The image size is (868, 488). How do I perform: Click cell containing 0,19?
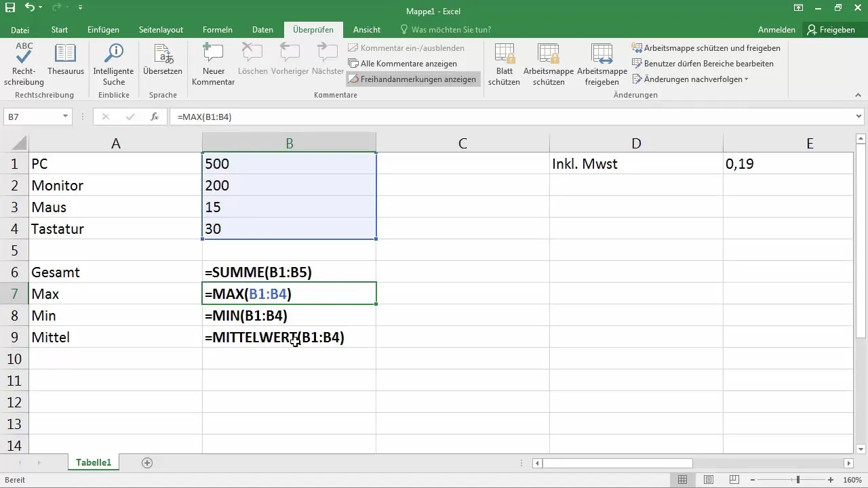coord(788,163)
